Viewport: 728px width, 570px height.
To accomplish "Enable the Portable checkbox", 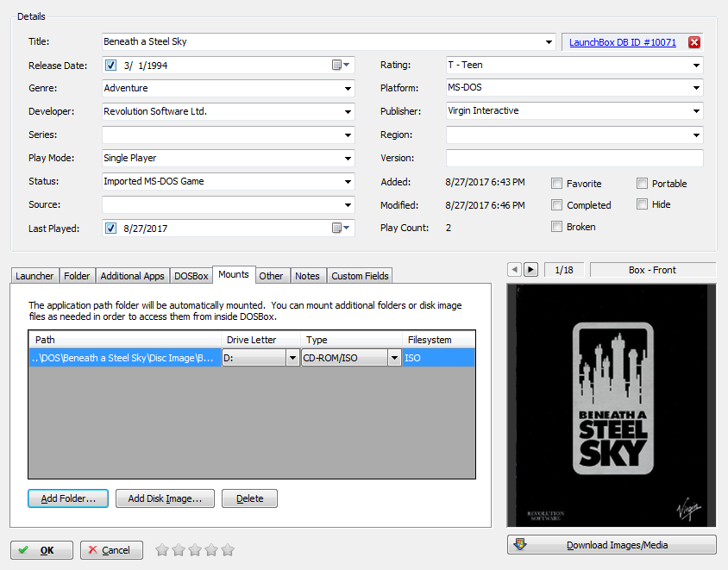I will 642,184.
